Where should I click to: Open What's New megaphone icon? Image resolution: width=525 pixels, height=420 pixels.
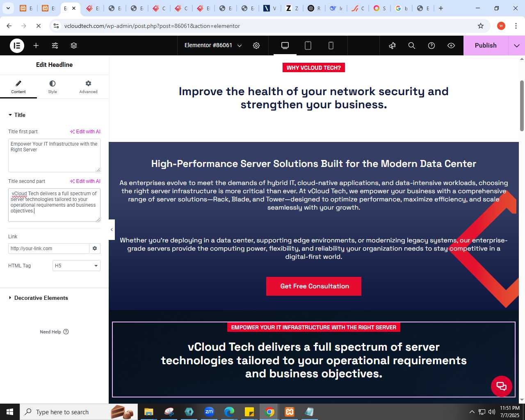coord(393,46)
